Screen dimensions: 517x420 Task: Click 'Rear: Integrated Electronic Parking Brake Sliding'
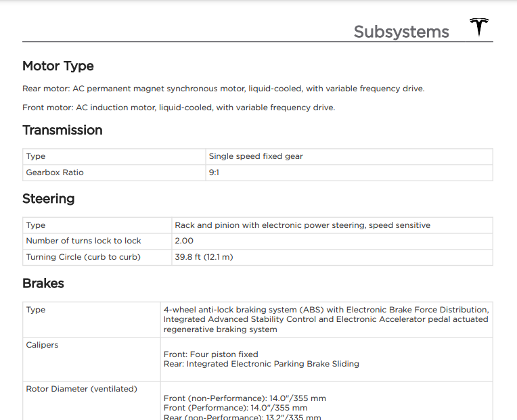click(x=261, y=364)
